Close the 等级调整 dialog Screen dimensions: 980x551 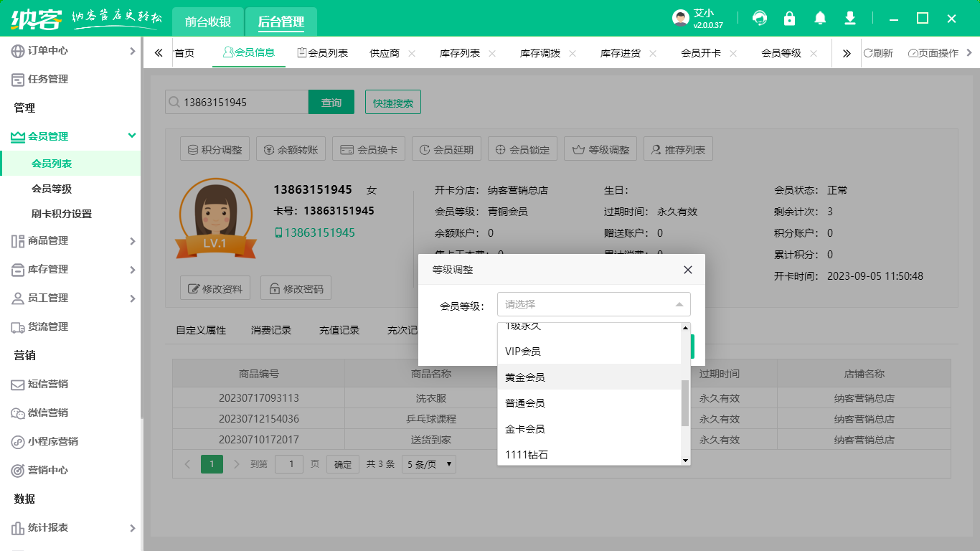(x=688, y=270)
